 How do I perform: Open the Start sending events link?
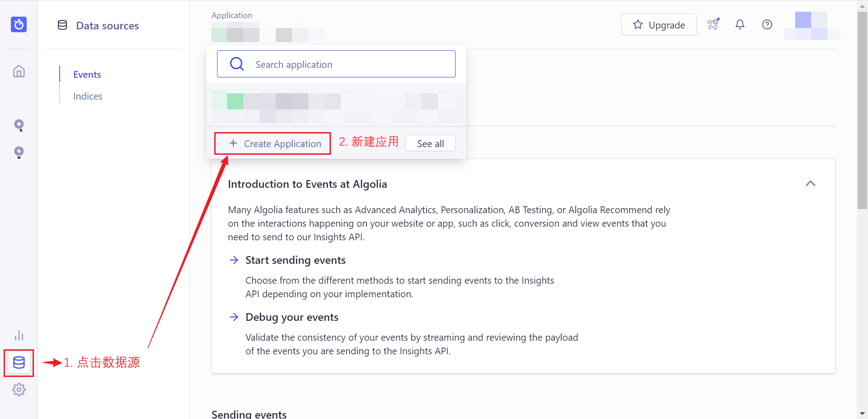coord(295,260)
